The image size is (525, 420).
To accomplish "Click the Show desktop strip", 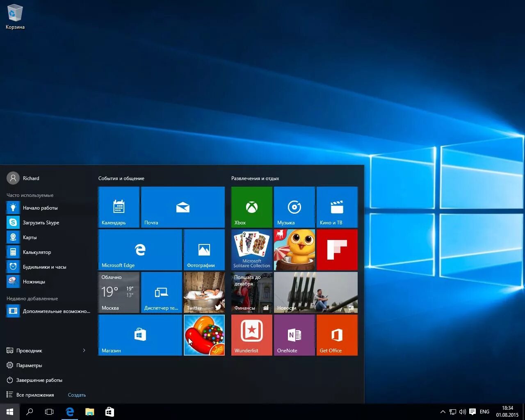I will click(x=524, y=412).
